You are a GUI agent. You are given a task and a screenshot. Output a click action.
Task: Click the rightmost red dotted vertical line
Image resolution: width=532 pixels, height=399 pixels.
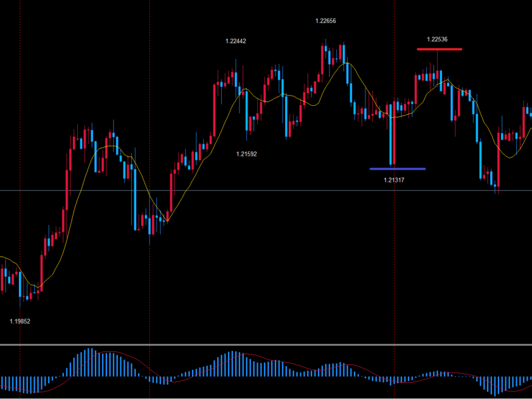(x=395, y=253)
